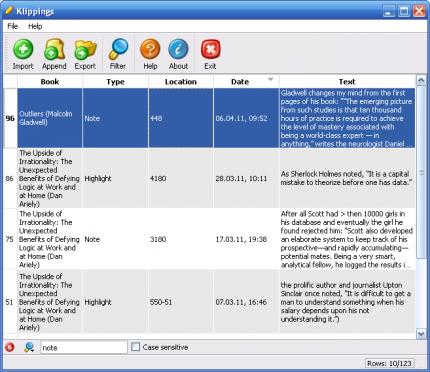
Task: Open the Help menu in the menu bar
Action: [x=35, y=26]
